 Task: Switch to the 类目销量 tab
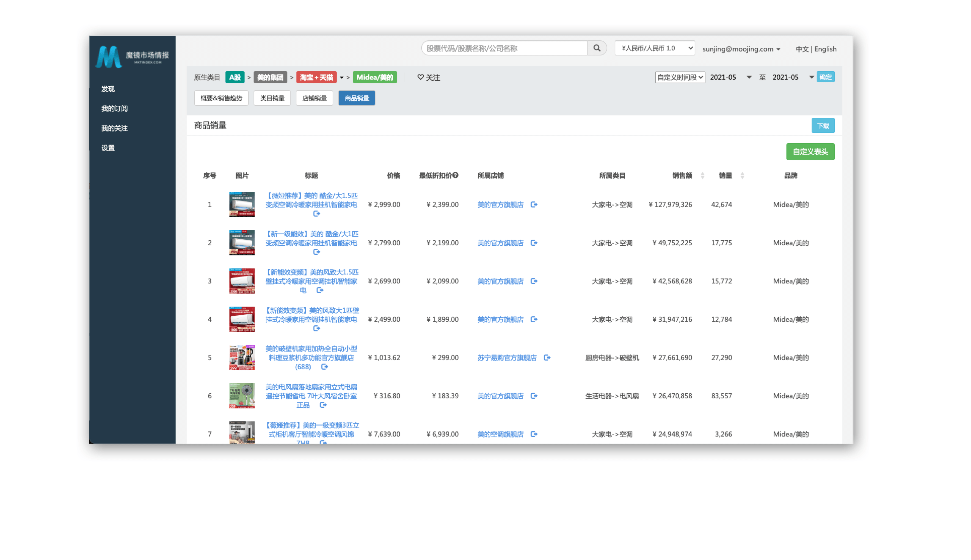[272, 98]
